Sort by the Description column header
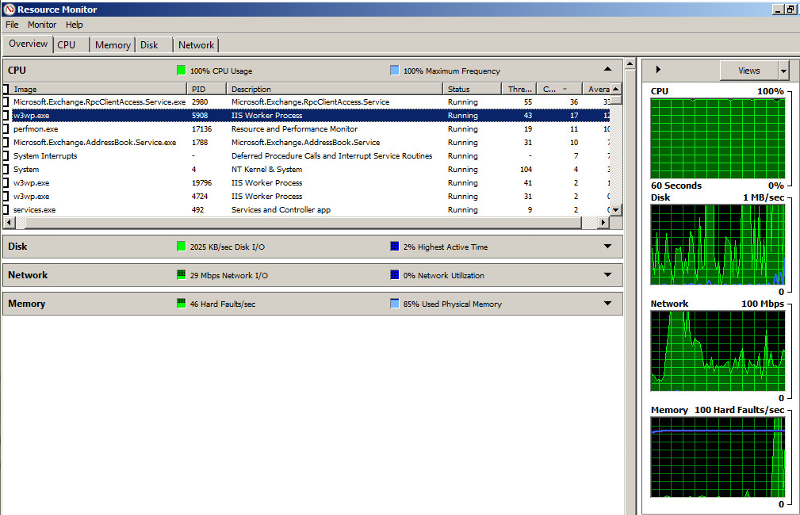Screen dimensions: 800x515 tap(335, 89)
